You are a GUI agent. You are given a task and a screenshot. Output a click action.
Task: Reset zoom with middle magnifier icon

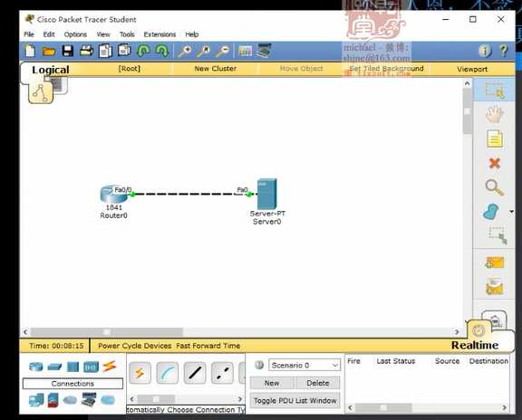click(203, 52)
